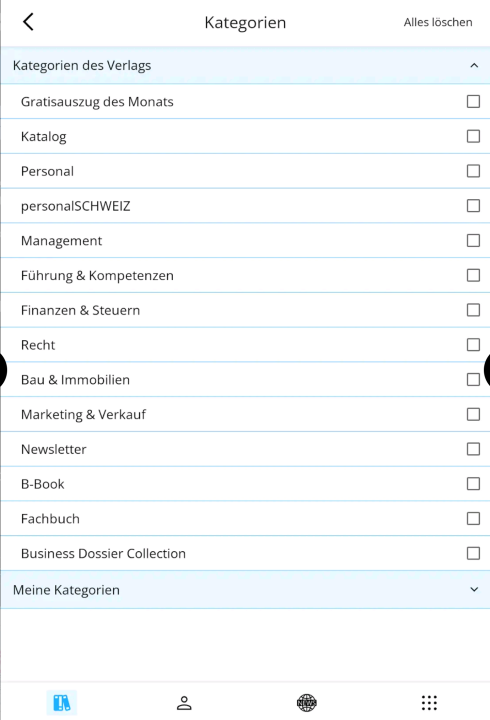This screenshot has width=490, height=720.
Task: Click the Alles löschen link
Action: pos(438,22)
